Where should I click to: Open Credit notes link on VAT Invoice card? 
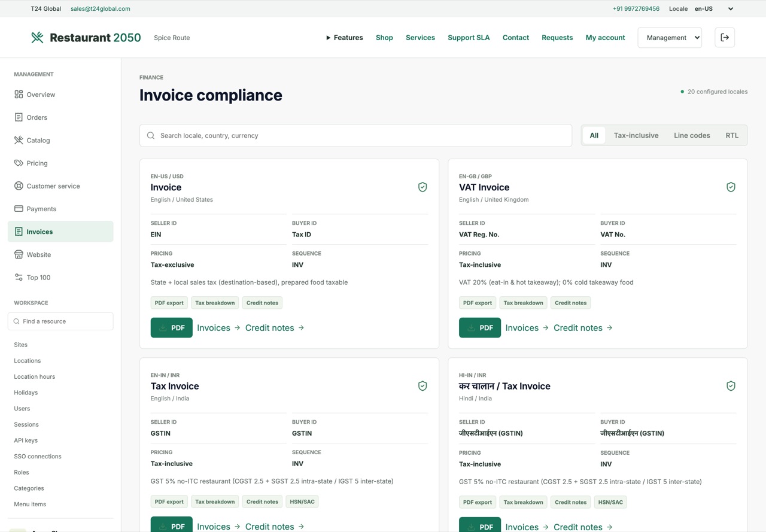(x=583, y=328)
